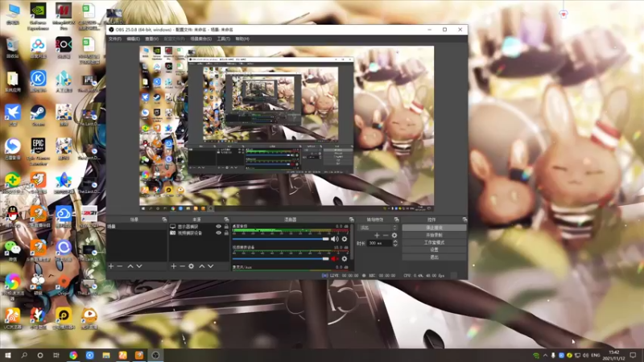The width and height of the screenshot is (644, 362).
Task: Click the 停止推流 stop streaming button
Action: (434, 228)
